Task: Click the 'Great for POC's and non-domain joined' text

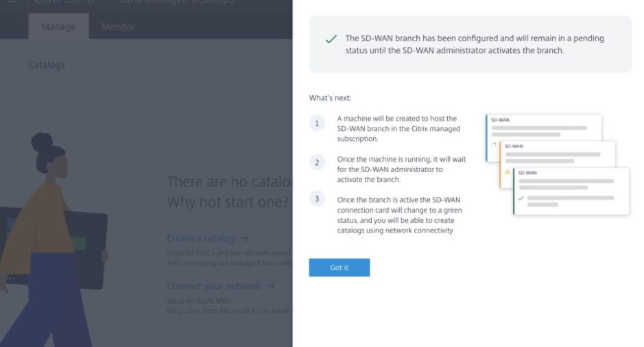Action: click(x=229, y=252)
